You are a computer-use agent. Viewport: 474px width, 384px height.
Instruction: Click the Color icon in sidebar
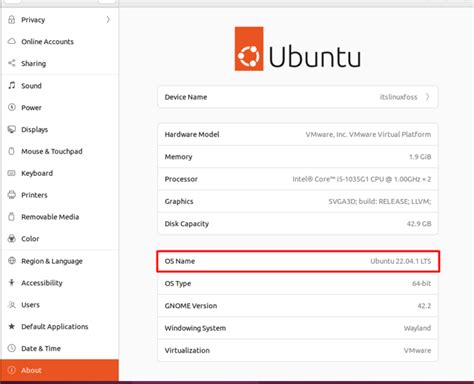pos(12,238)
